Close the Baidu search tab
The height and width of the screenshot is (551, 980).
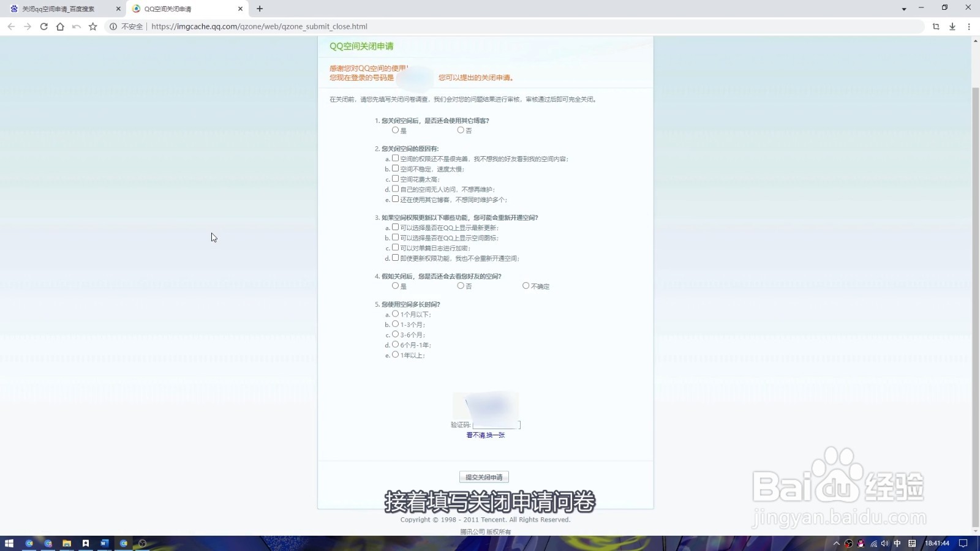tap(118, 9)
